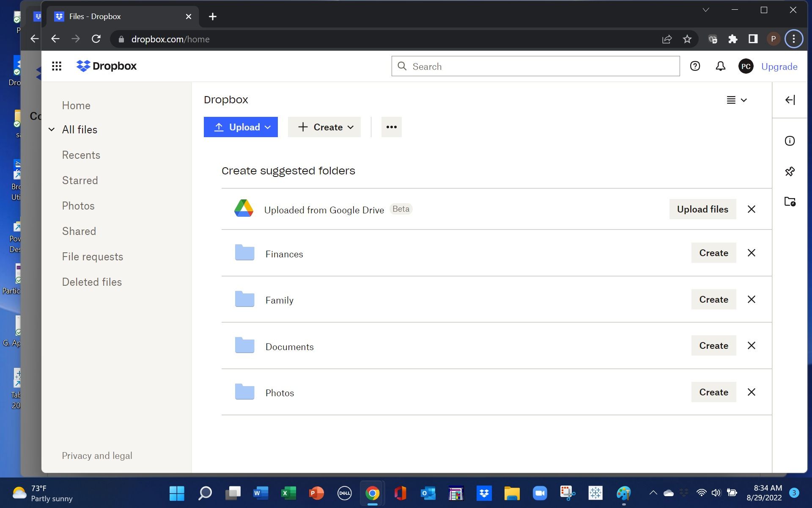This screenshot has width=812, height=508.
Task: Share this page from Chrome address bar
Action: (x=667, y=39)
